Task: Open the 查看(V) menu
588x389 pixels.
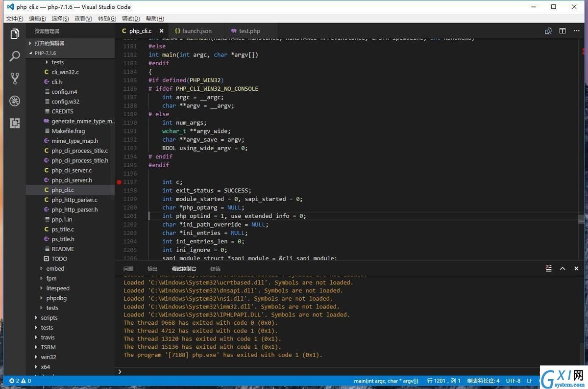Action: tap(83, 19)
